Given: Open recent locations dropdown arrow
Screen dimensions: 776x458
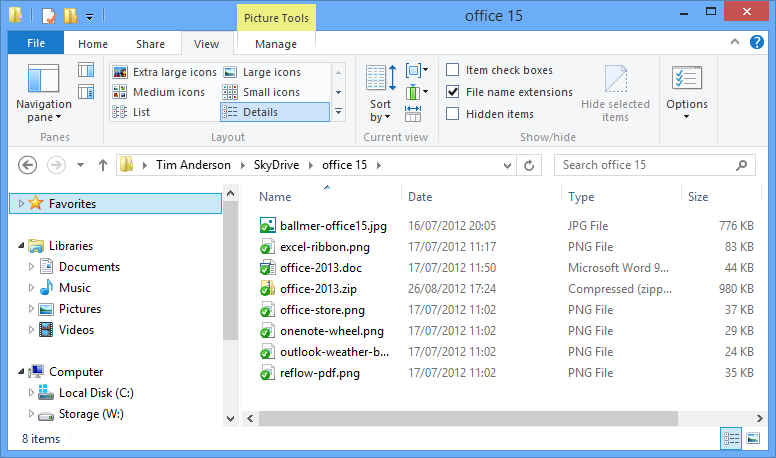Looking at the screenshot, I should tap(80, 165).
